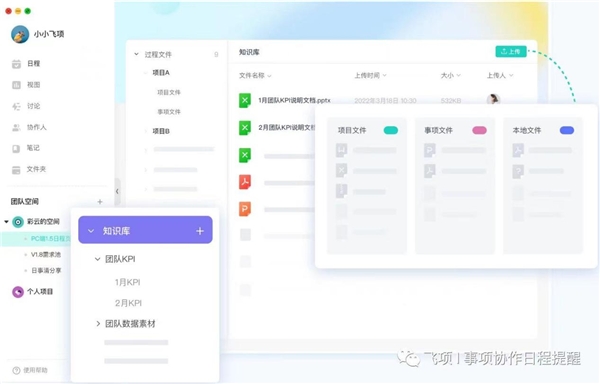Select the 1月KPI entry
Image resolution: width=600 pixels, height=384 pixels.
tap(127, 282)
